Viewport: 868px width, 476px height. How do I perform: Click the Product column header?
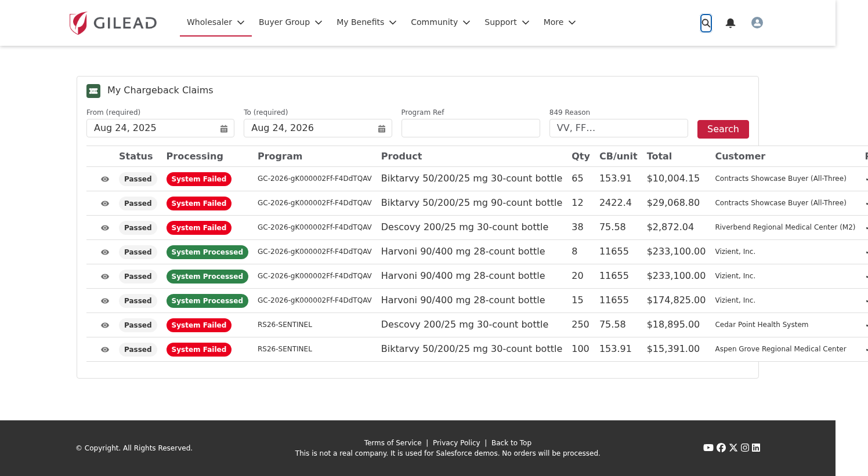[x=402, y=157]
